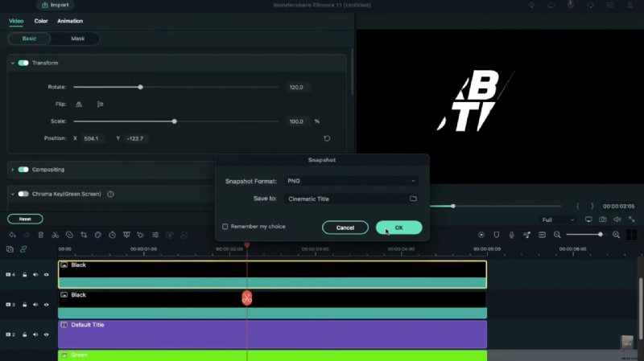Open the Full preview quality dropdown
The image size is (644, 361).
coord(558,219)
